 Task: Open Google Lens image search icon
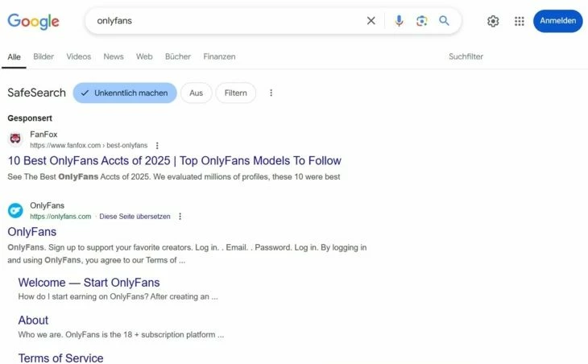(421, 21)
